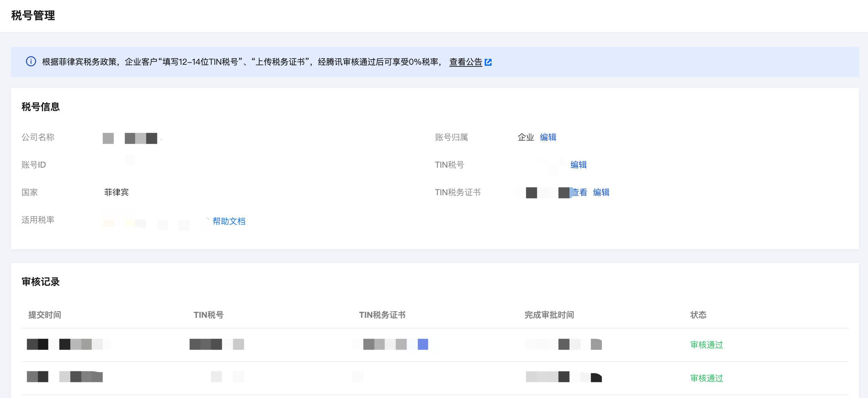
Task: Click the 税号信息 section heading
Action: pos(41,107)
